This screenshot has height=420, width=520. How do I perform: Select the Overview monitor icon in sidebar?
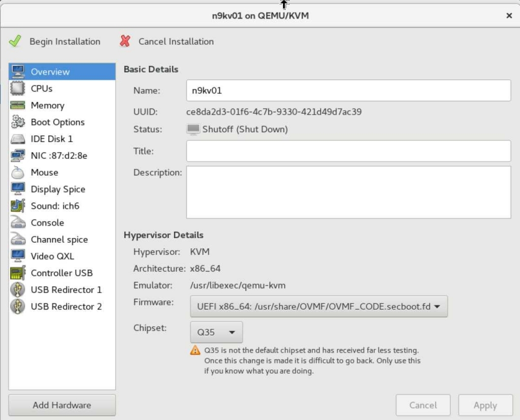[x=18, y=72]
